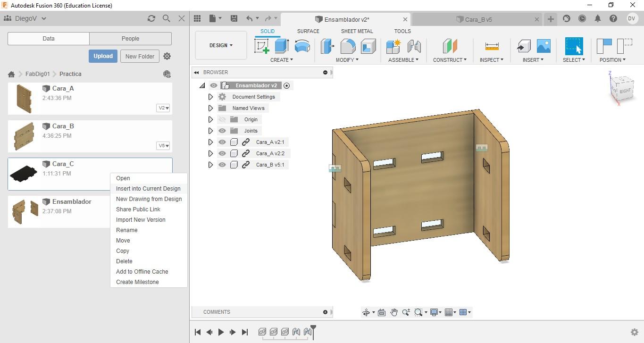Open the Job Status clock icon
This screenshot has width=644, height=343.
pos(582,18)
